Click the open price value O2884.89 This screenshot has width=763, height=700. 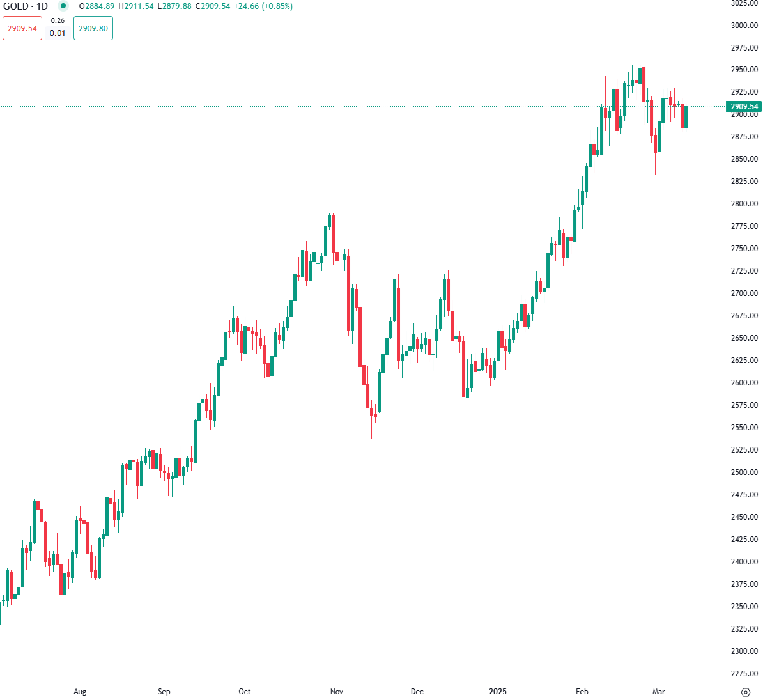96,6
